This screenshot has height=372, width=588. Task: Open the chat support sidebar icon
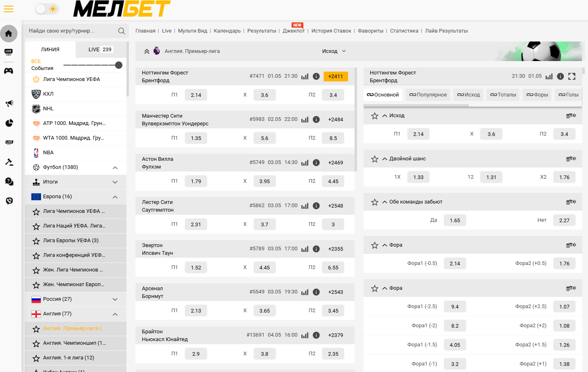9,182
